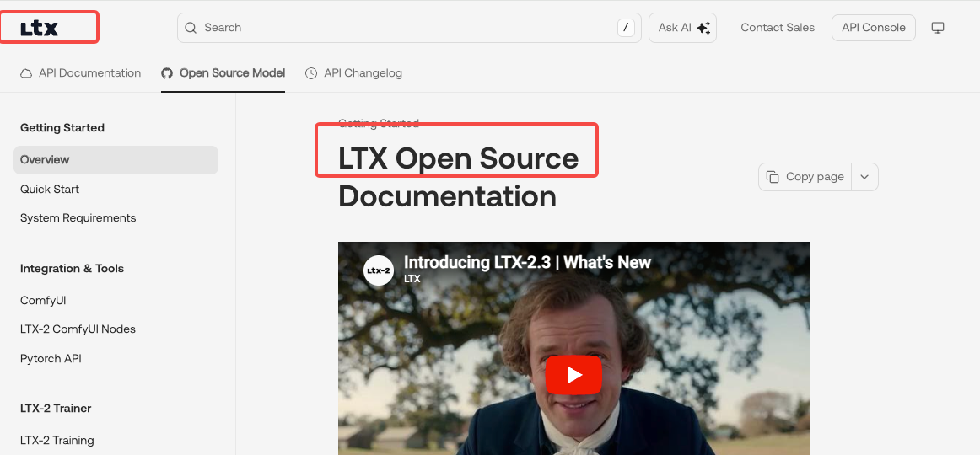The image size is (980, 455).
Task: Follow the Contact Sales link
Action: pos(778,28)
